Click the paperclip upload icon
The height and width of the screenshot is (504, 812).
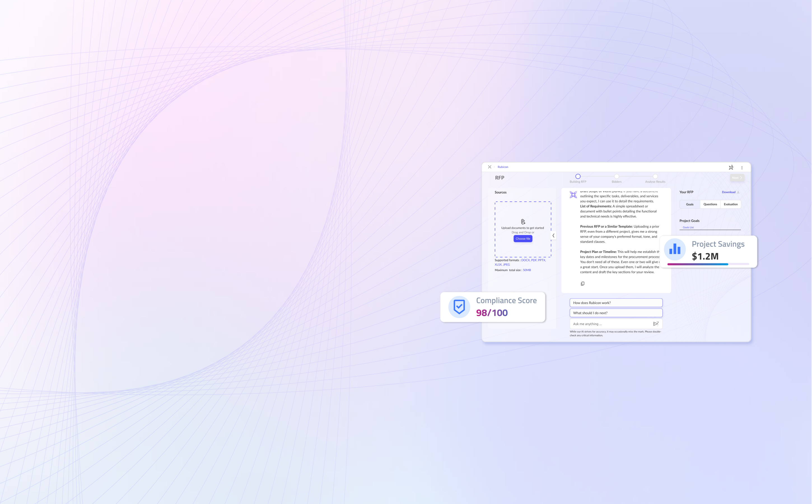(x=523, y=222)
